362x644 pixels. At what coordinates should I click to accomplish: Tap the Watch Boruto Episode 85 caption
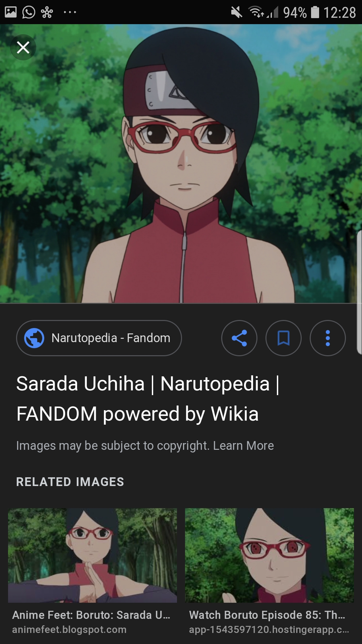point(267,615)
